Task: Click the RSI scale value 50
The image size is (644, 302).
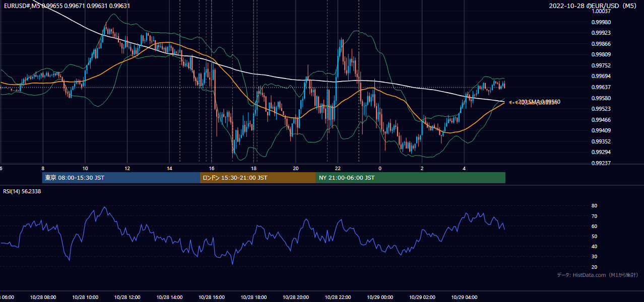Action: pos(594,236)
